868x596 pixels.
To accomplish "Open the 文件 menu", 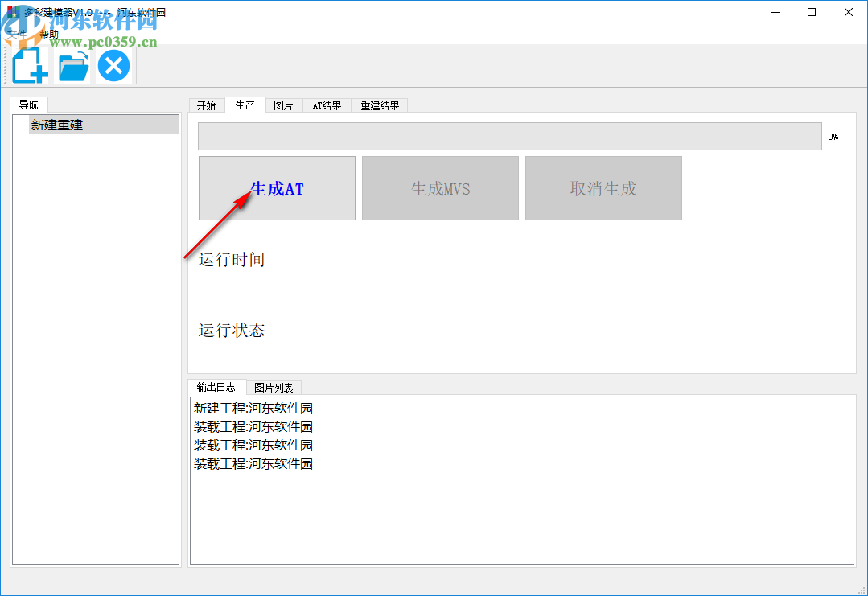I will click(x=17, y=35).
